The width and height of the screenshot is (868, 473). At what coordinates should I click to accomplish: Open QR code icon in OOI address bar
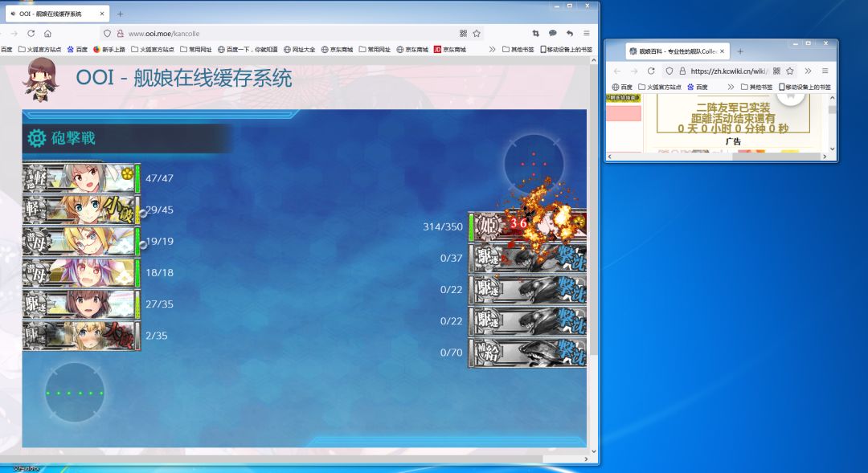(464, 33)
